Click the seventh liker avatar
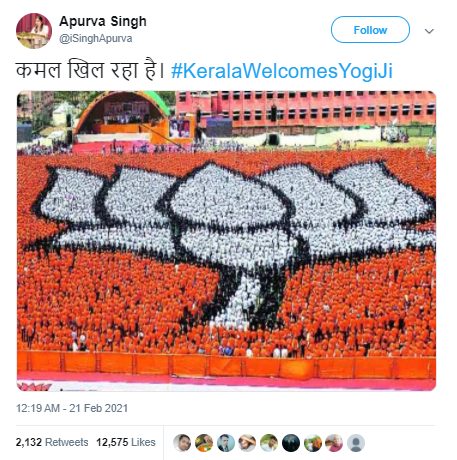 click(312, 443)
